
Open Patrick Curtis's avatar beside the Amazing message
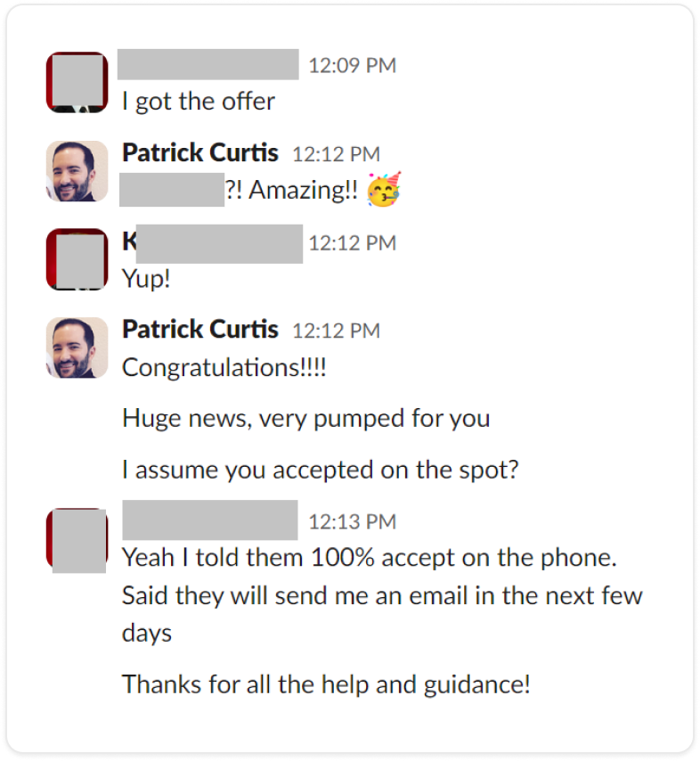(x=77, y=171)
